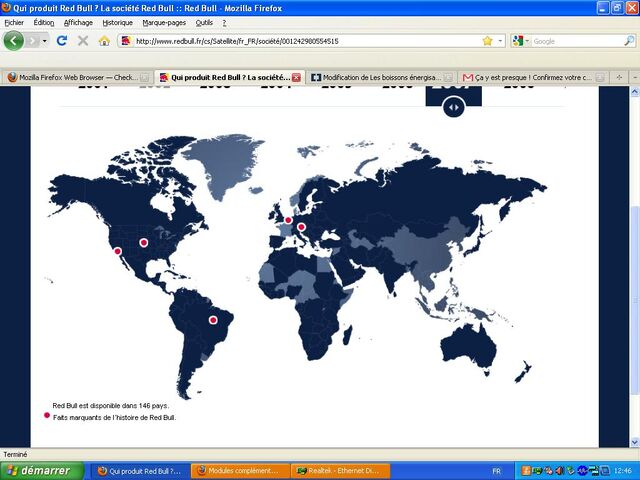
Task: Click the network computers tray icon
Action: click(593, 471)
